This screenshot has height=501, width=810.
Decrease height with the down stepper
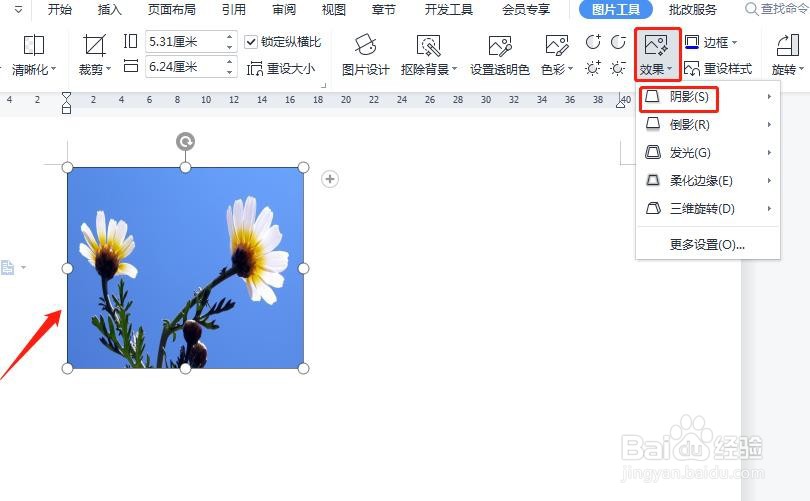230,47
